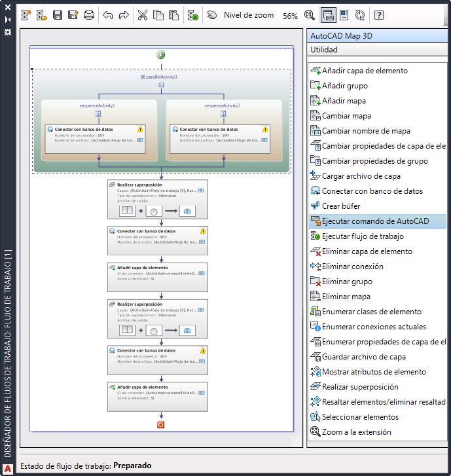Open binding editor in sequenceActivity2 file name
This screenshot has height=476, width=451.
coord(264,140)
